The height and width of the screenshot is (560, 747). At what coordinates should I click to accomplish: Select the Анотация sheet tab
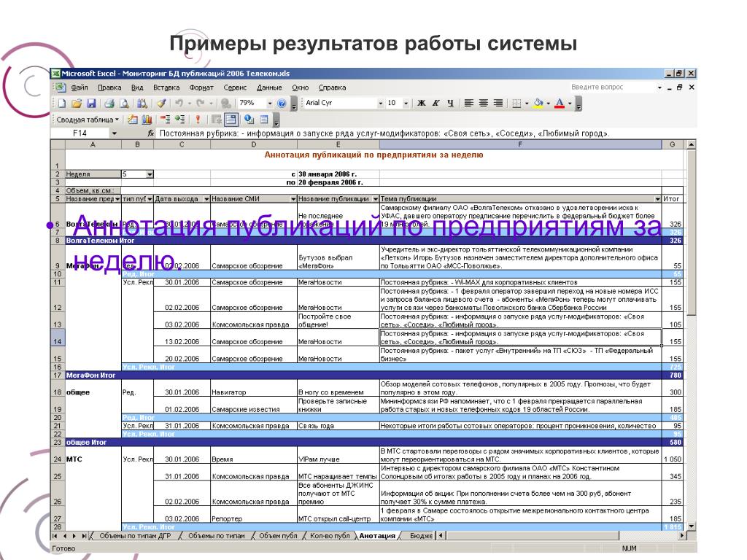click(x=377, y=536)
